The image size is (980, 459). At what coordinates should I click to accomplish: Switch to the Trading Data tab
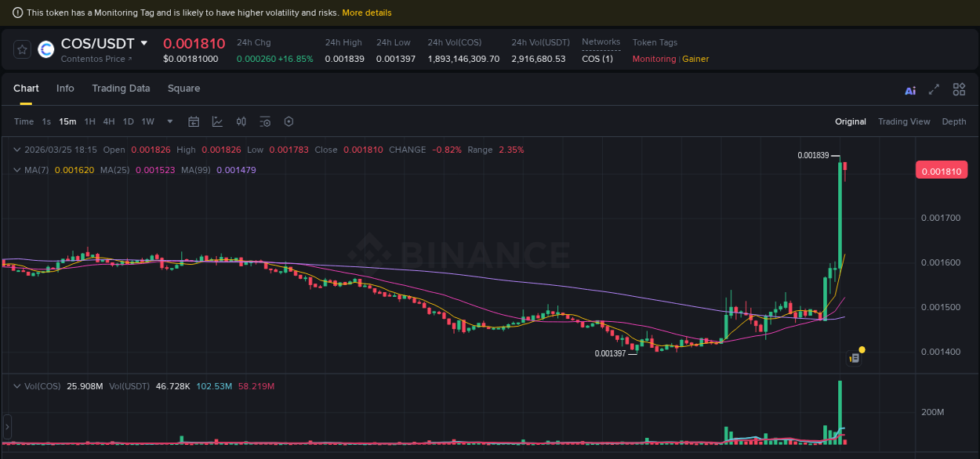tap(121, 89)
